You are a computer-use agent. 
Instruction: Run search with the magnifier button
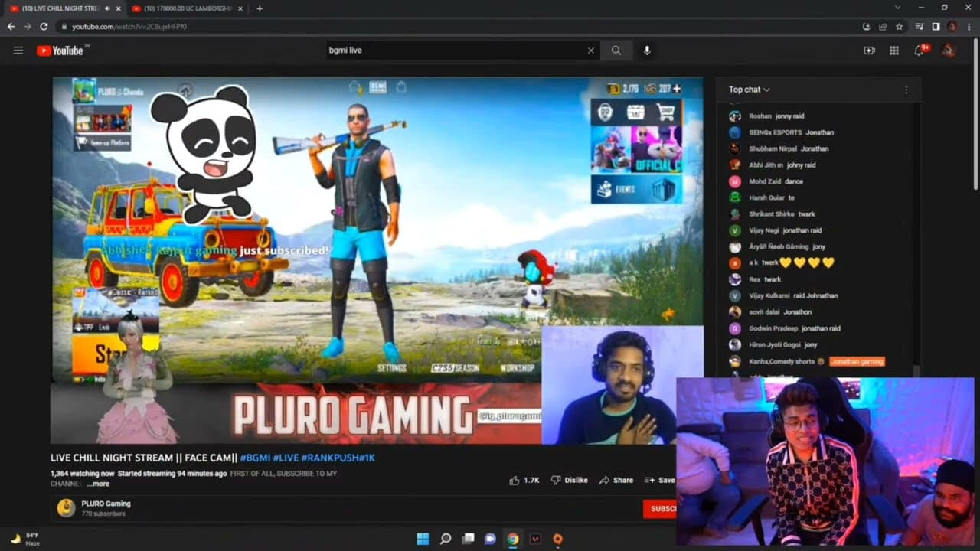tap(616, 51)
